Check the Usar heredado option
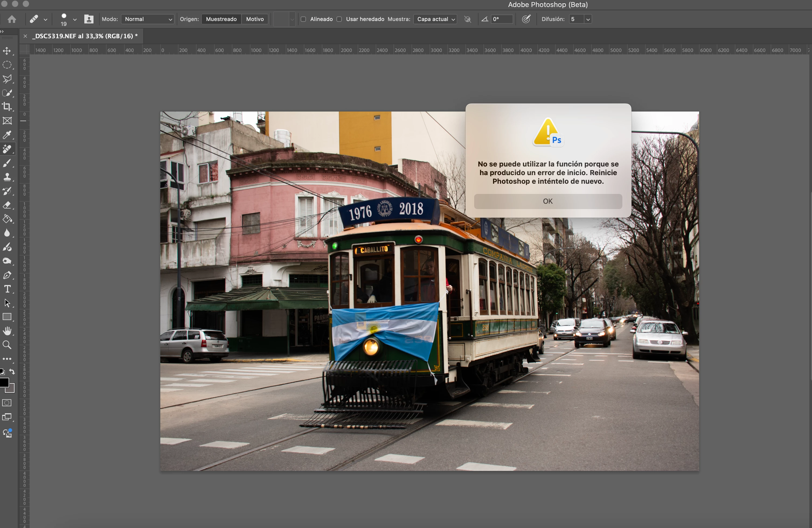812x528 pixels. (339, 19)
